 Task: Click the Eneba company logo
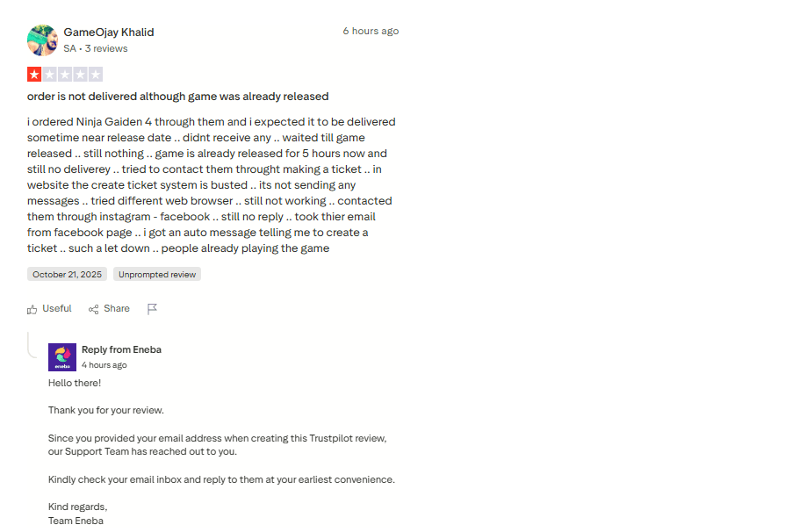[x=62, y=356]
